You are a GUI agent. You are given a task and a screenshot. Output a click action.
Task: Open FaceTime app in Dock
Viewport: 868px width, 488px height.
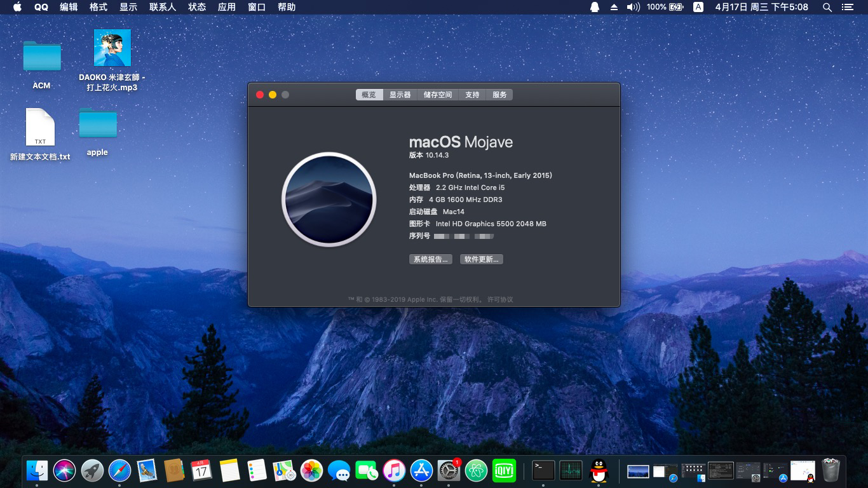[x=366, y=471]
